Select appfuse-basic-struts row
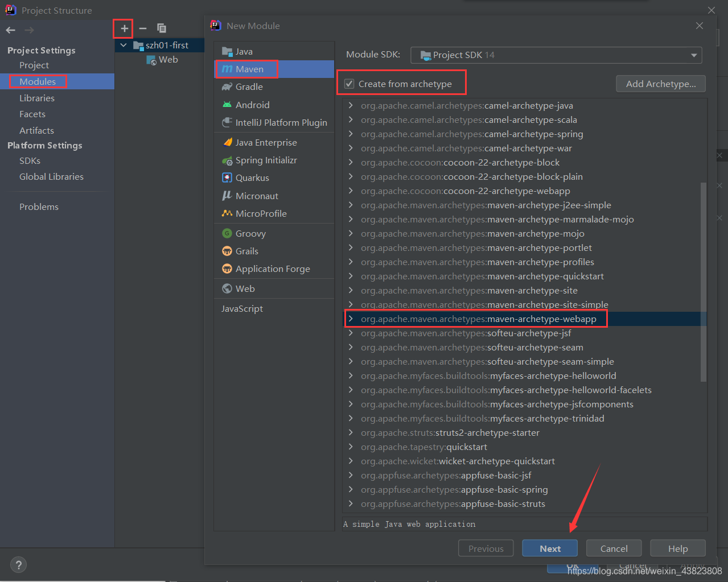This screenshot has height=582, width=728. coord(524,503)
